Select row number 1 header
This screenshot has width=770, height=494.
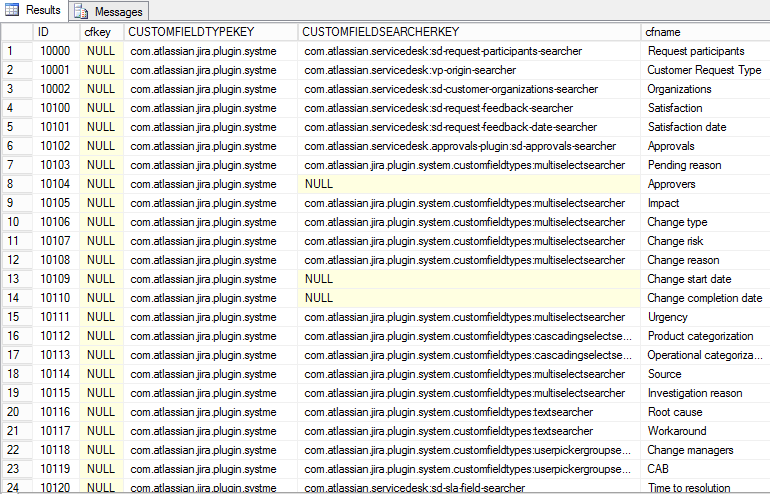(x=17, y=51)
